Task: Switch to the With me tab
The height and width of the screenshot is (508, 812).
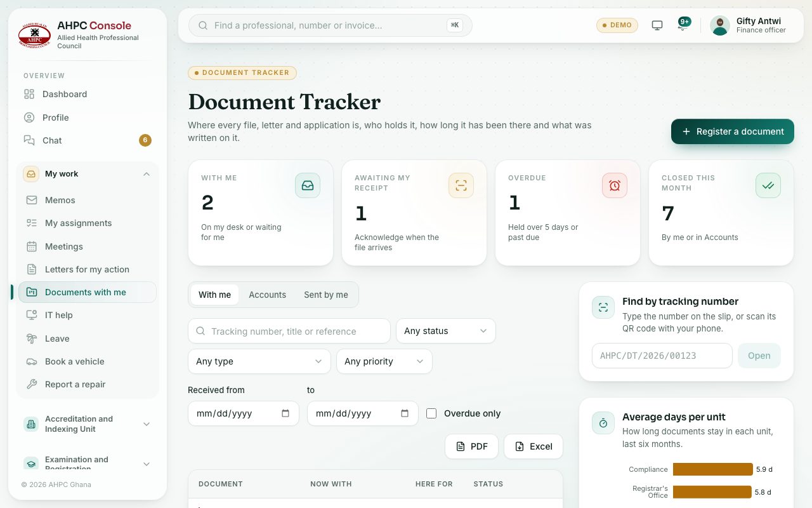Action: (x=215, y=295)
